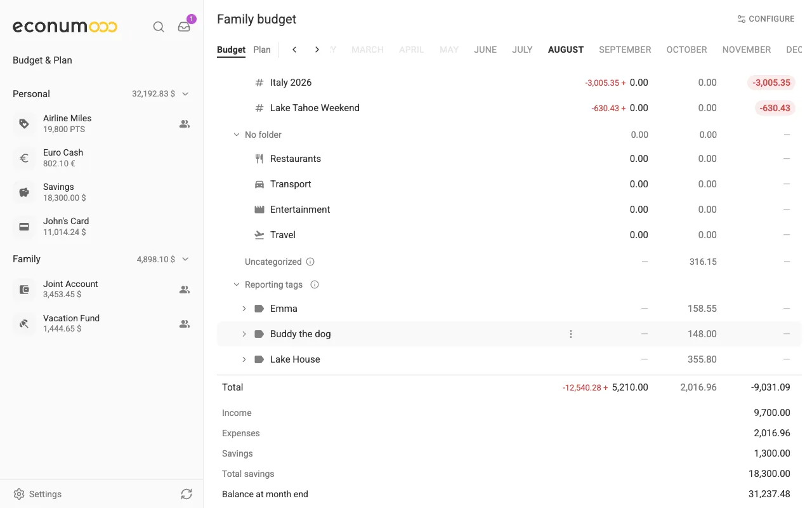Click the Restaurants budget amount 0.00
This screenshot has width=812, height=508.
click(x=639, y=159)
